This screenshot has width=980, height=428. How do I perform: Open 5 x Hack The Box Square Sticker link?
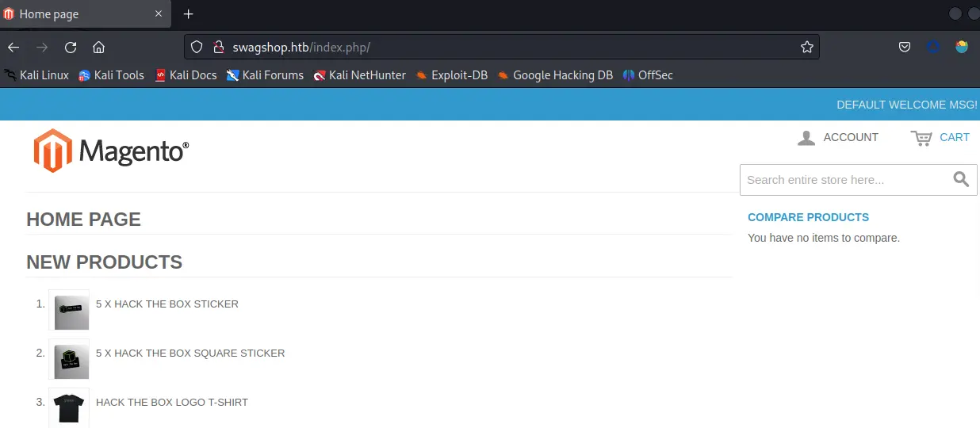[190, 353]
